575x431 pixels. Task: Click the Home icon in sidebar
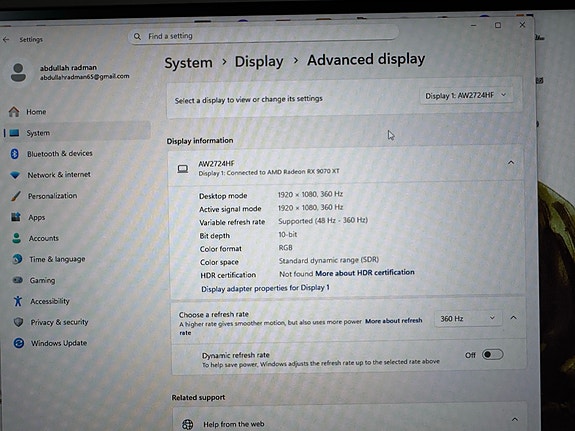coord(14,112)
